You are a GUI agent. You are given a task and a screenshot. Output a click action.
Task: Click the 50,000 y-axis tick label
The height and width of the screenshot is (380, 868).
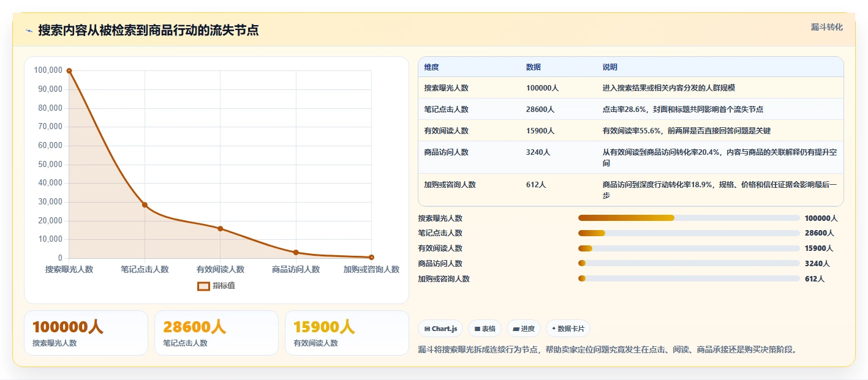point(50,164)
